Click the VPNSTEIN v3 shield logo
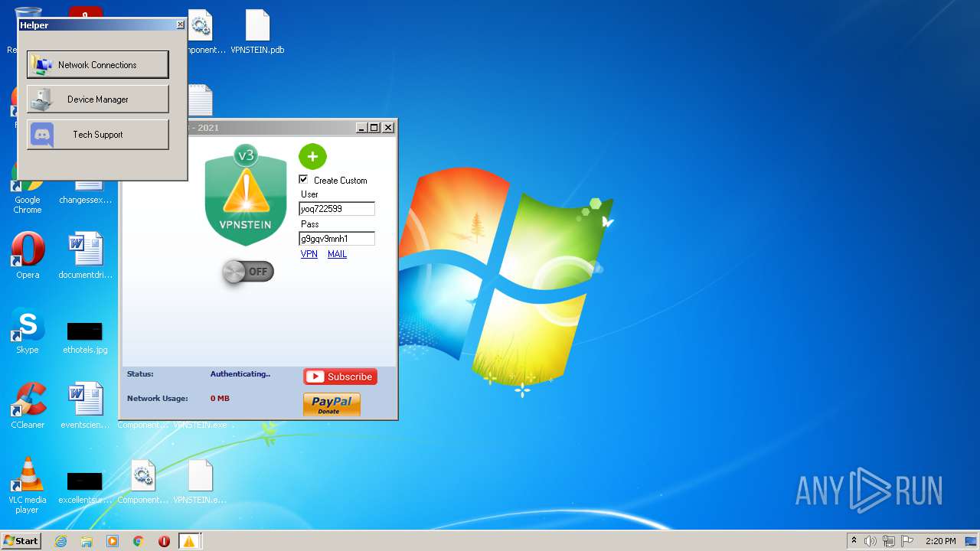 tap(246, 196)
